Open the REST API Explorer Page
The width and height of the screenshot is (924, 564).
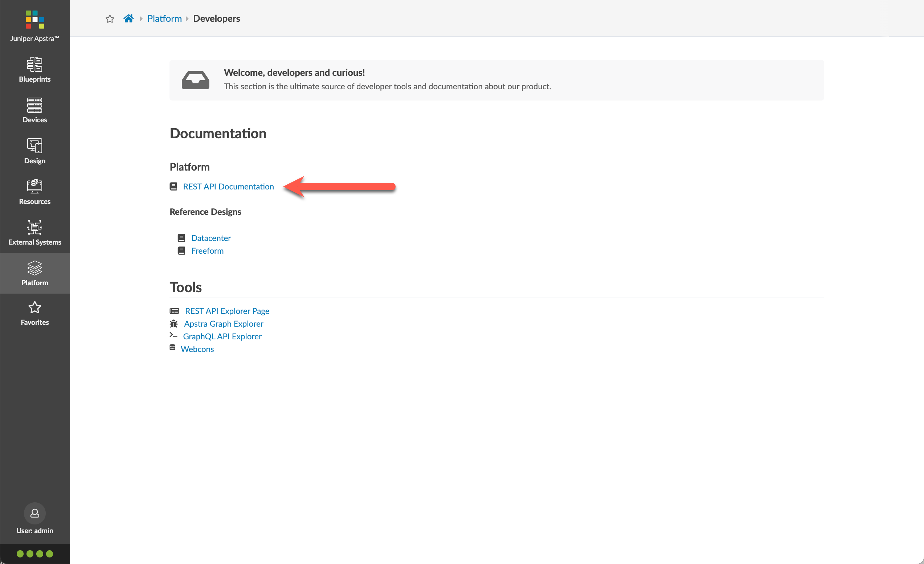tap(226, 311)
